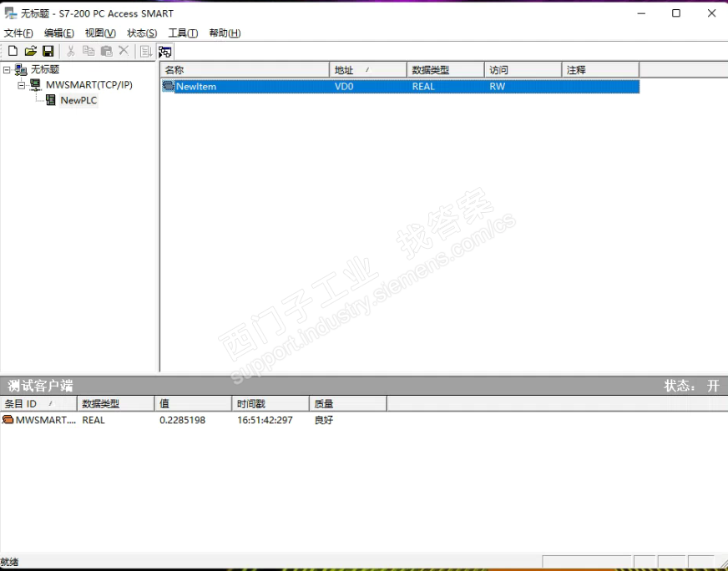Image resolution: width=728 pixels, height=571 pixels.
Task: Click the 测试客户端 panel title
Action: [x=40, y=386]
